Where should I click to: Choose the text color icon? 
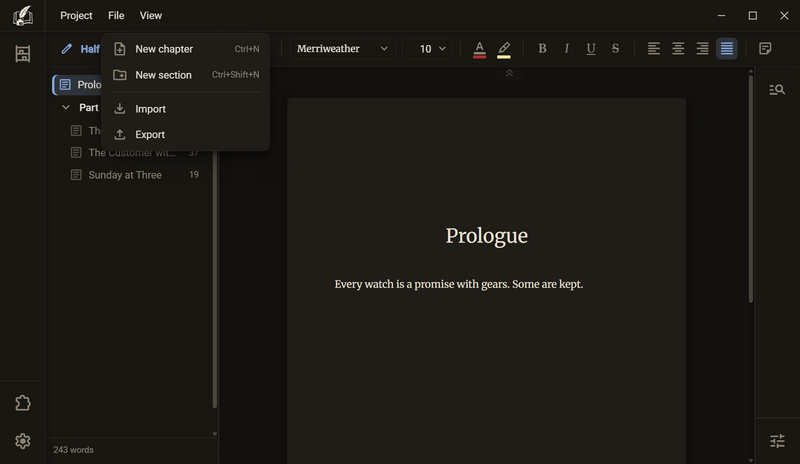(x=480, y=50)
